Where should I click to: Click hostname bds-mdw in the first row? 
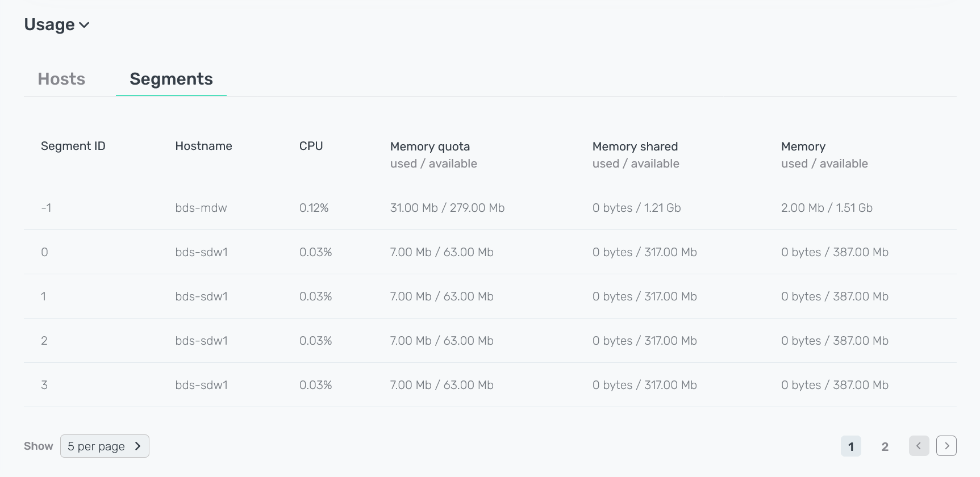[x=201, y=208]
